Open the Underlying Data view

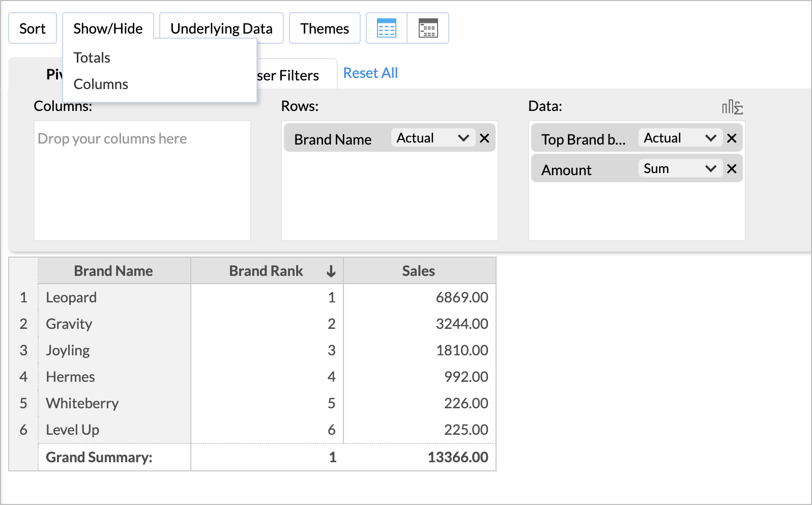coord(221,29)
